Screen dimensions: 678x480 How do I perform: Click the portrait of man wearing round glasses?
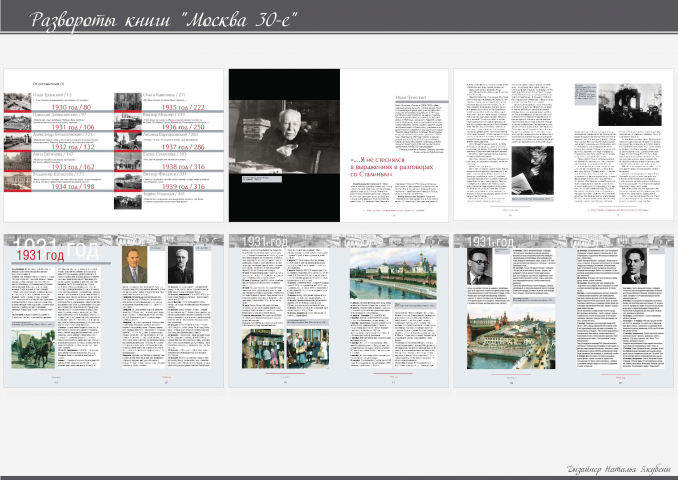480,266
